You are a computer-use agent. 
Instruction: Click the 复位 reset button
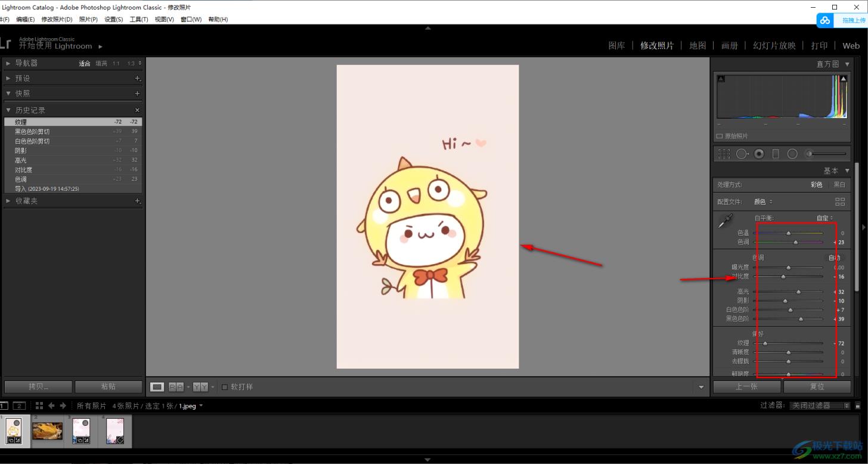point(817,386)
